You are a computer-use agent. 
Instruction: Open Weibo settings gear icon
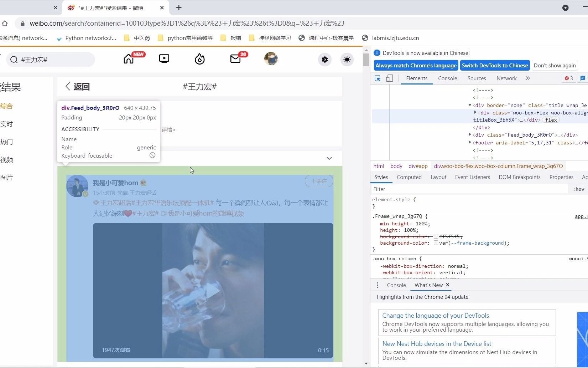point(325,60)
